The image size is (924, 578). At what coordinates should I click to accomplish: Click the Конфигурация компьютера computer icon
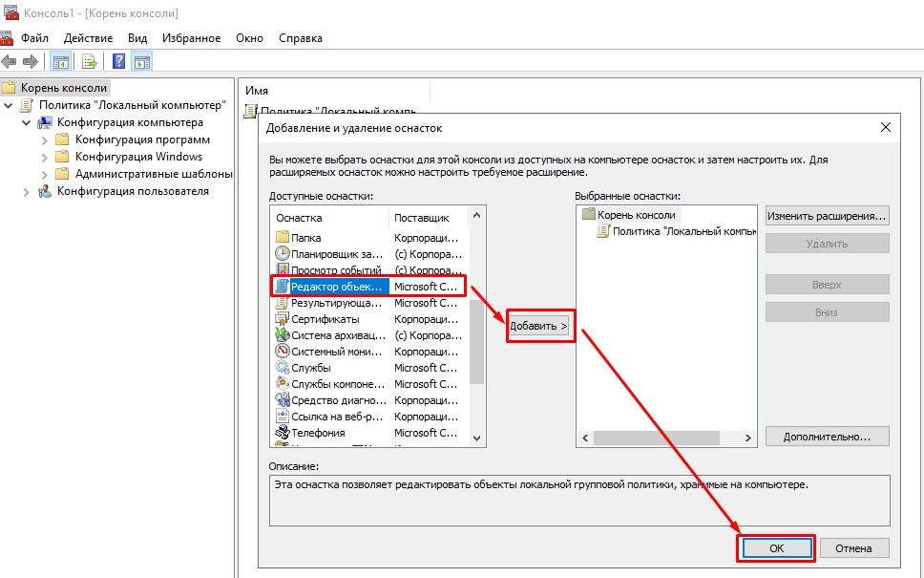[45, 122]
